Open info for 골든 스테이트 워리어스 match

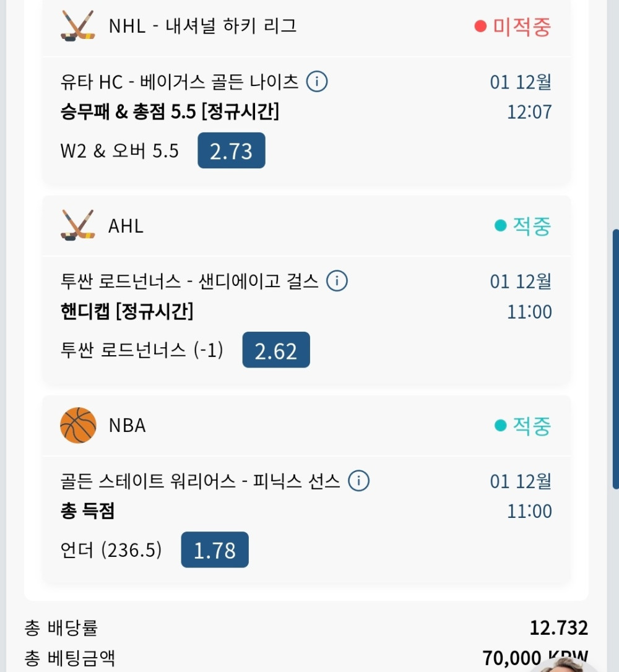tap(358, 481)
